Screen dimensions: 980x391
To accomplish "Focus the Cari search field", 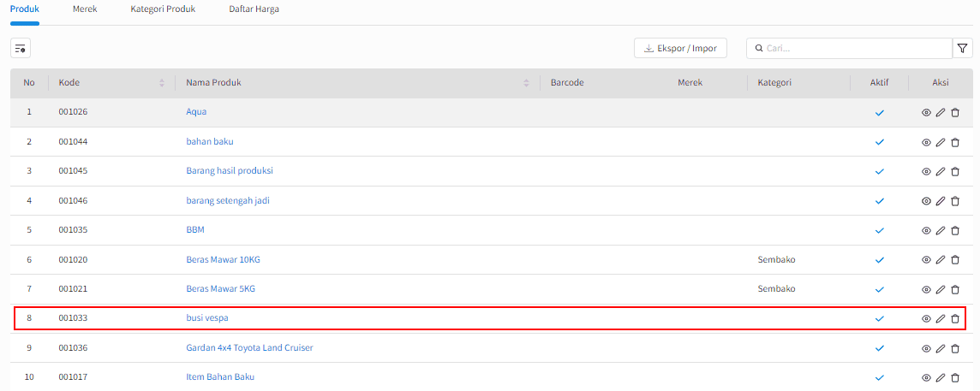I will [x=849, y=48].
